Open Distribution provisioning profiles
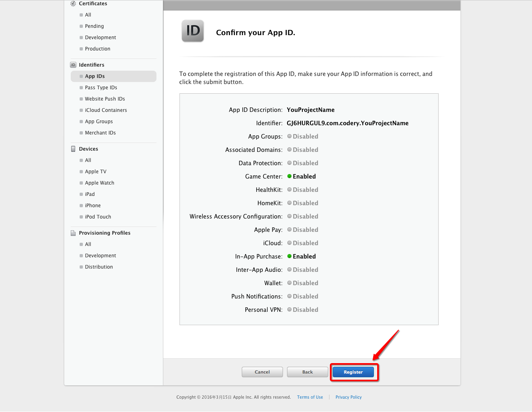This screenshot has height=412, width=532. click(x=99, y=267)
